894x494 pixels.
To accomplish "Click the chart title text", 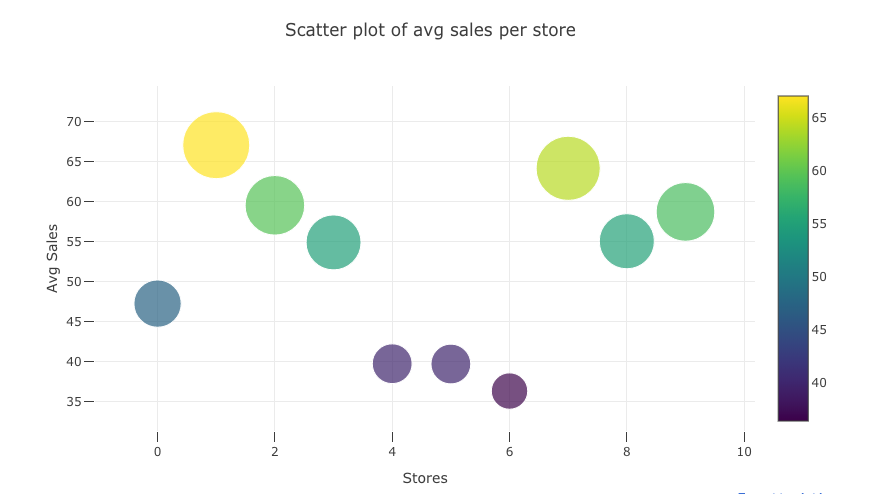I will point(430,30).
